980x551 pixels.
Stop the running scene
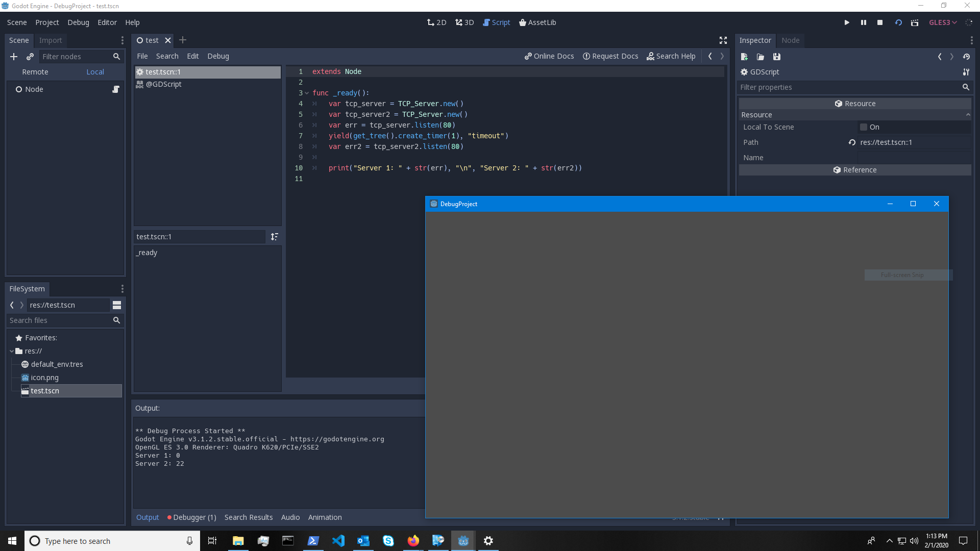click(880, 22)
